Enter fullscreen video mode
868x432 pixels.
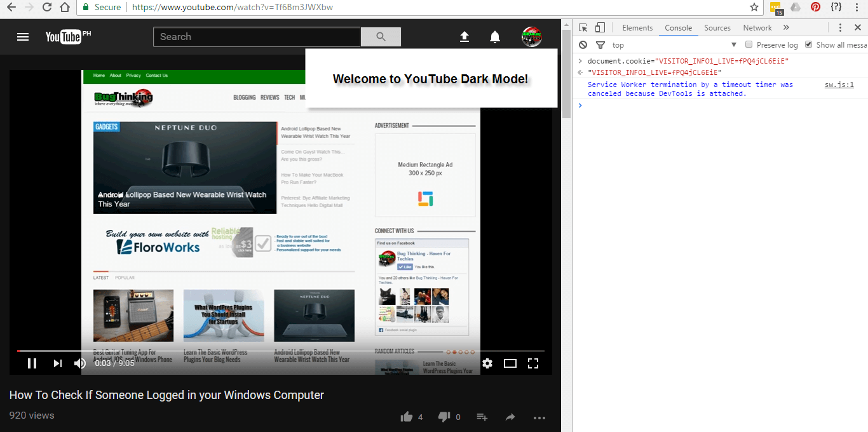click(x=534, y=363)
